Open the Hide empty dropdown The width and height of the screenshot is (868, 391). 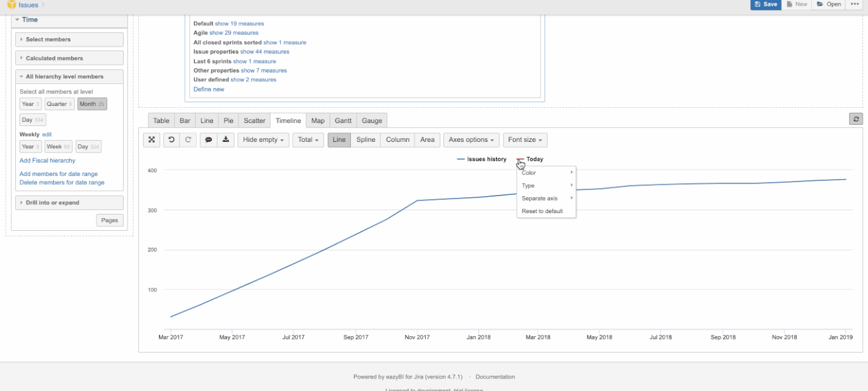[262, 139]
